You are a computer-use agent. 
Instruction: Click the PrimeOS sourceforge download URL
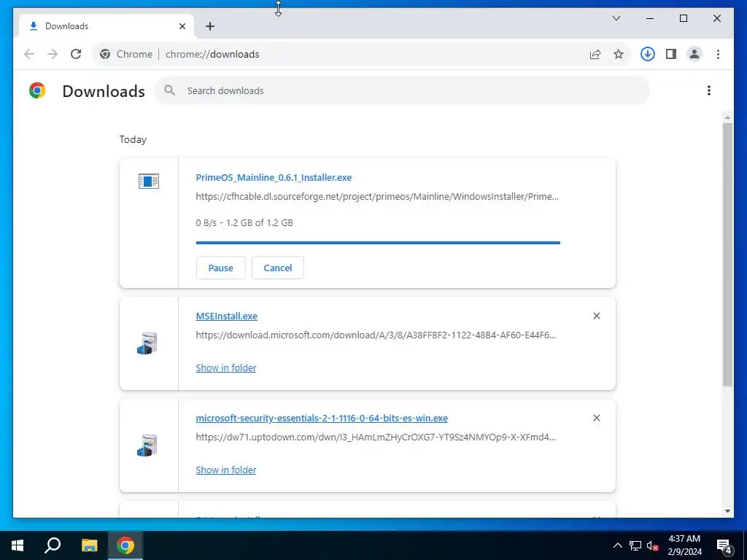coord(377,197)
